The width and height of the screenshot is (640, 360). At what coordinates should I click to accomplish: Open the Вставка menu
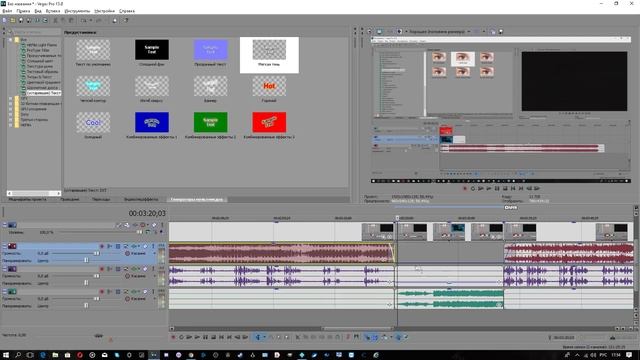pos(53,11)
